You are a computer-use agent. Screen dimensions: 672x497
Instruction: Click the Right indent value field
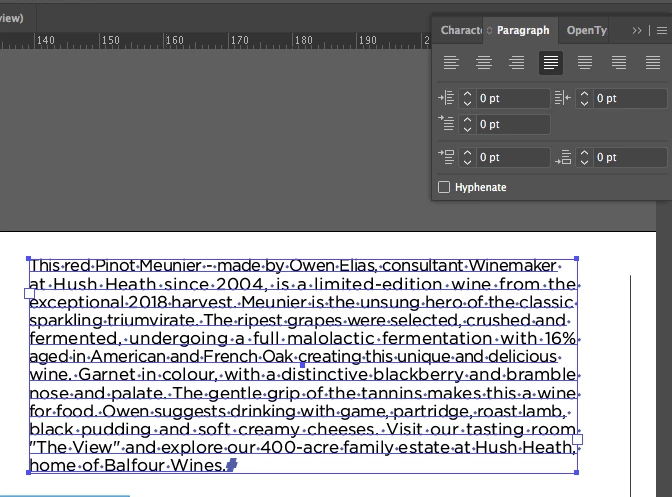click(x=630, y=99)
